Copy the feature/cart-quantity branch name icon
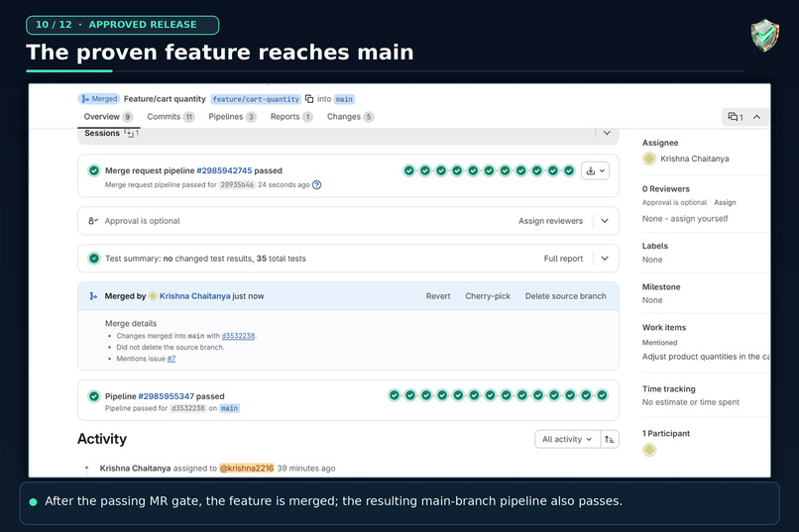 click(x=309, y=99)
